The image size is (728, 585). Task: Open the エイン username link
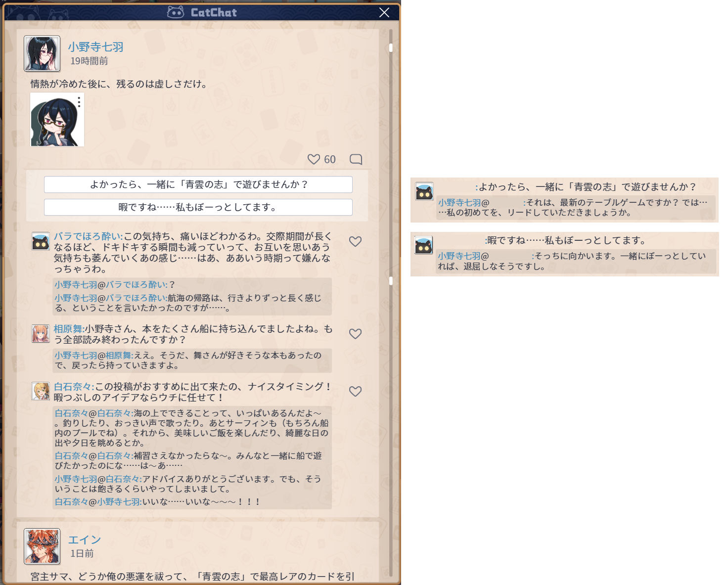pos(85,540)
